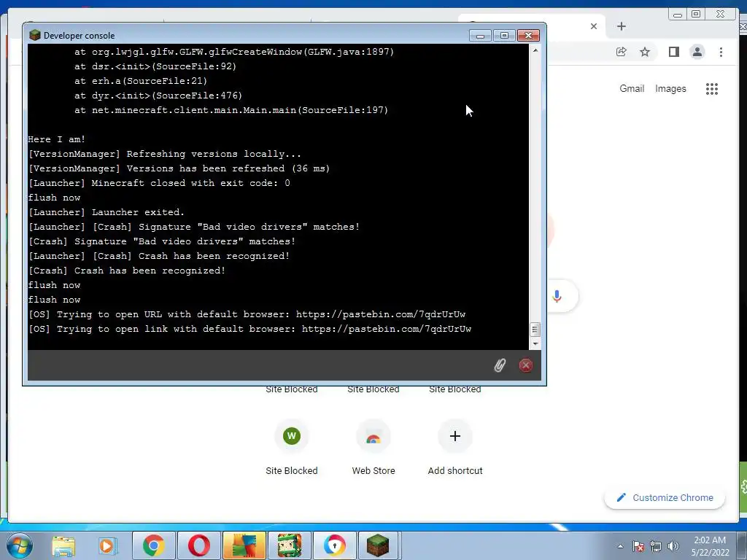The width and height of the screenshot is (747, 560).
Task: Click the "Trying to open link" pastebin line
Action: 249,329
